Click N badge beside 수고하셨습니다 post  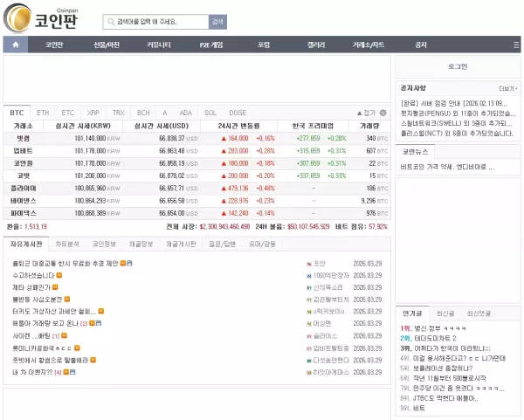pos(59,275)
